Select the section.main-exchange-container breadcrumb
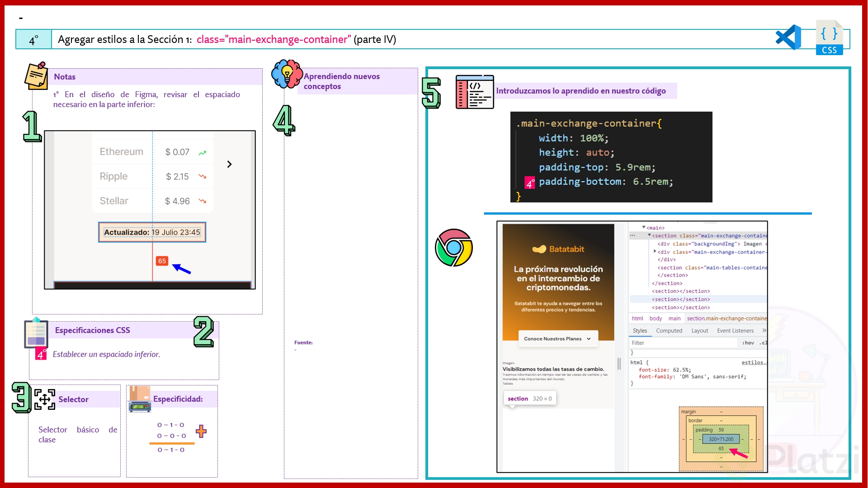The height and width of the screenshot is (488, 868). click(x=726, y=319)
